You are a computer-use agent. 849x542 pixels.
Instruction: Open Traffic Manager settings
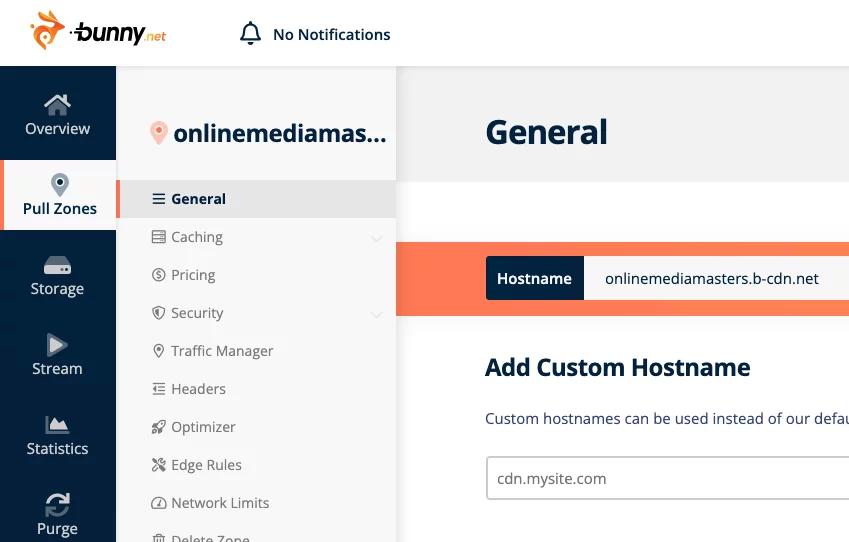[221, 351]
